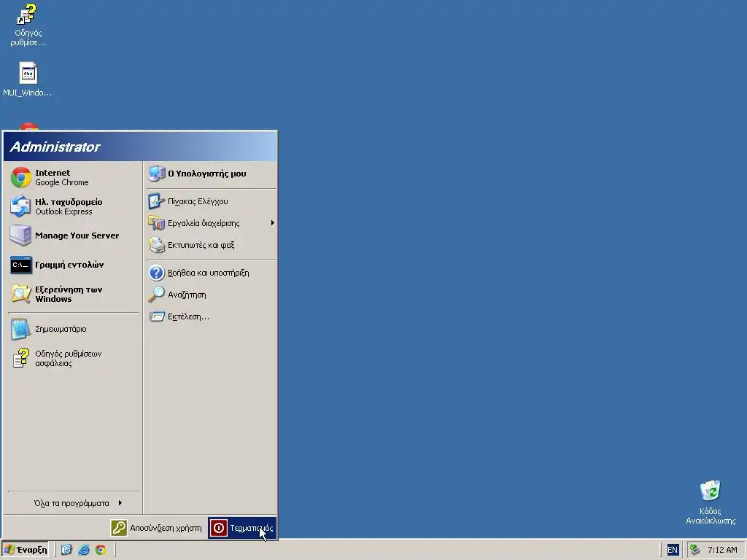The image size is (747, 560).
Task: Select Εργαλεία διαχείρισης label
Action: (204, 223)
